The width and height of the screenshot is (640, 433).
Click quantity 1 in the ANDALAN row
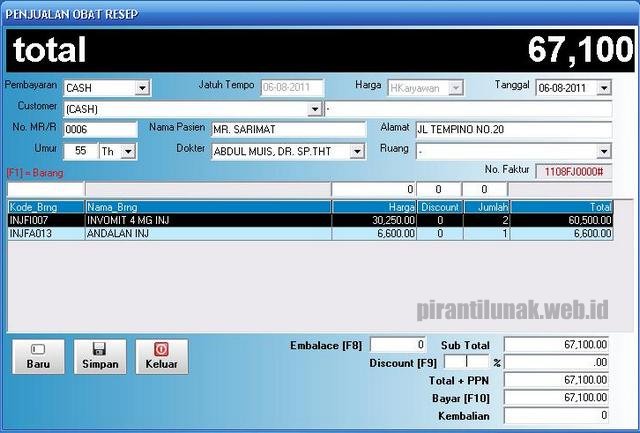487,233
